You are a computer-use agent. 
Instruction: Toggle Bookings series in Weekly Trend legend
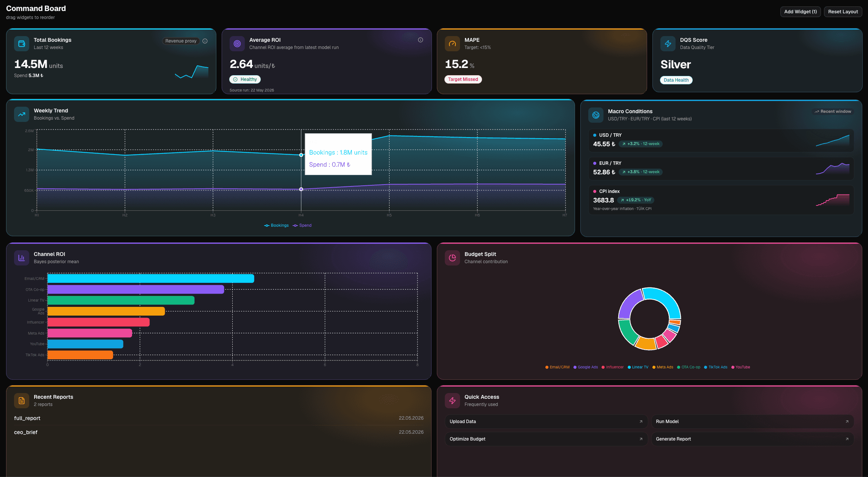tap(276, 226)
